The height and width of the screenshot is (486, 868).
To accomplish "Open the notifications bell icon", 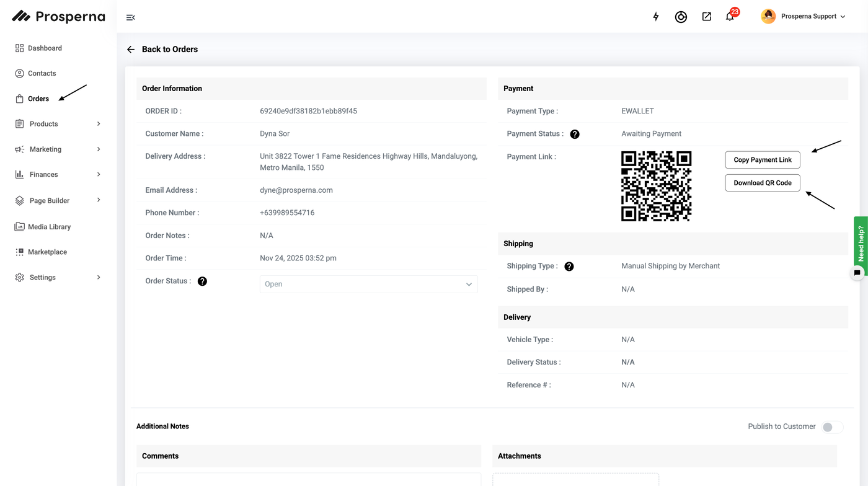I will pyautogui.click(x=730, y=17).
